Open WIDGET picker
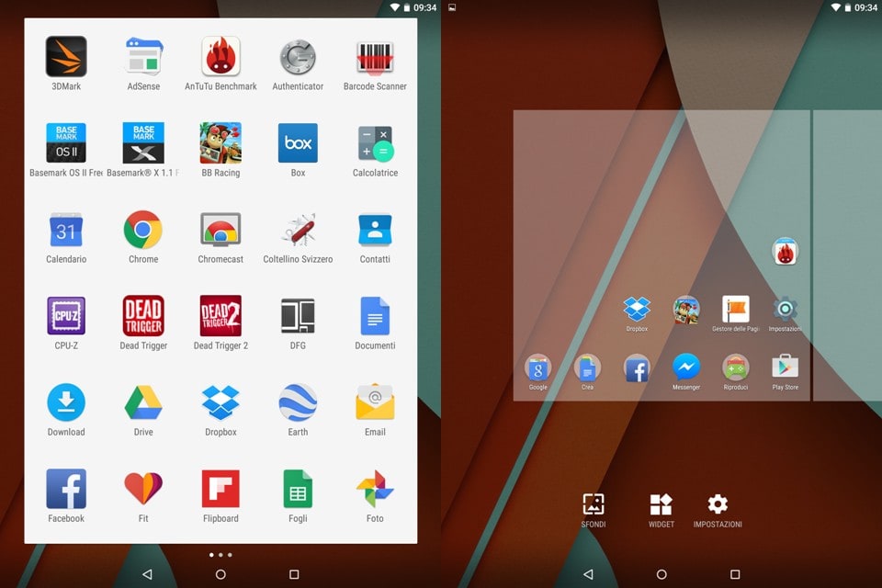Screen dimensions: 882x588 pos(661,510)
